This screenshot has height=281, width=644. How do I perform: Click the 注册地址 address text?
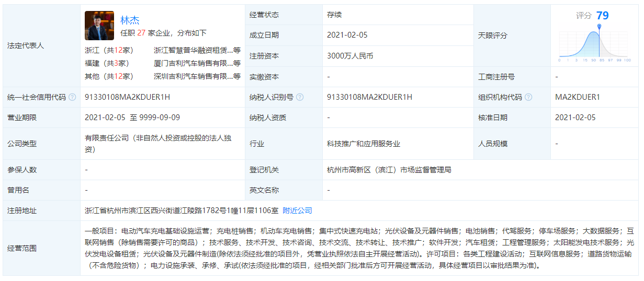[x=181, y=210]
